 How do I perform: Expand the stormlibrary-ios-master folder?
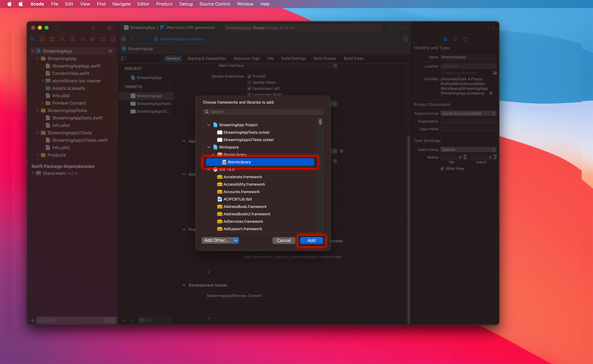pos(42,81)
